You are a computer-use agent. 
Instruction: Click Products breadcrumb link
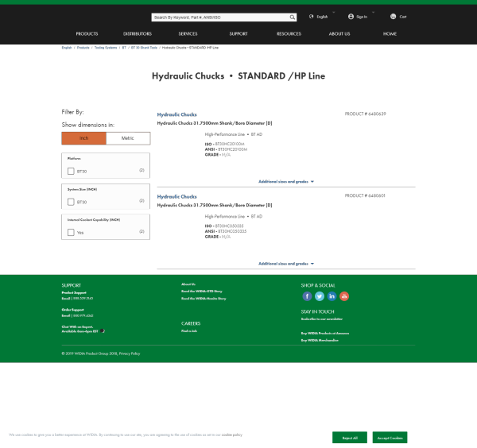[83, 48]
